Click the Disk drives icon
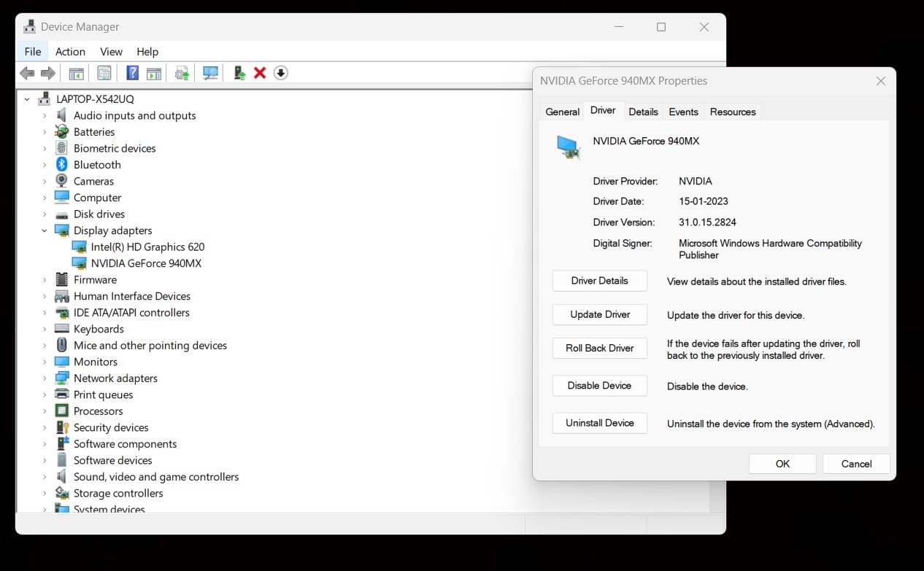 [x=62, y=214]
